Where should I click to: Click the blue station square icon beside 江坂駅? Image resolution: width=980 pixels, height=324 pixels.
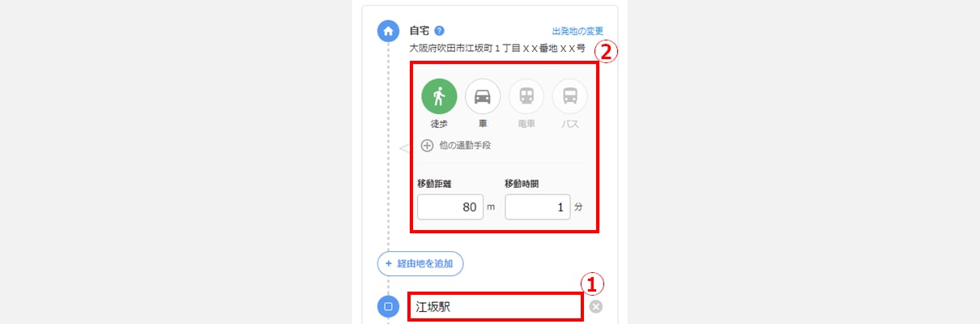tap(388, 306)
